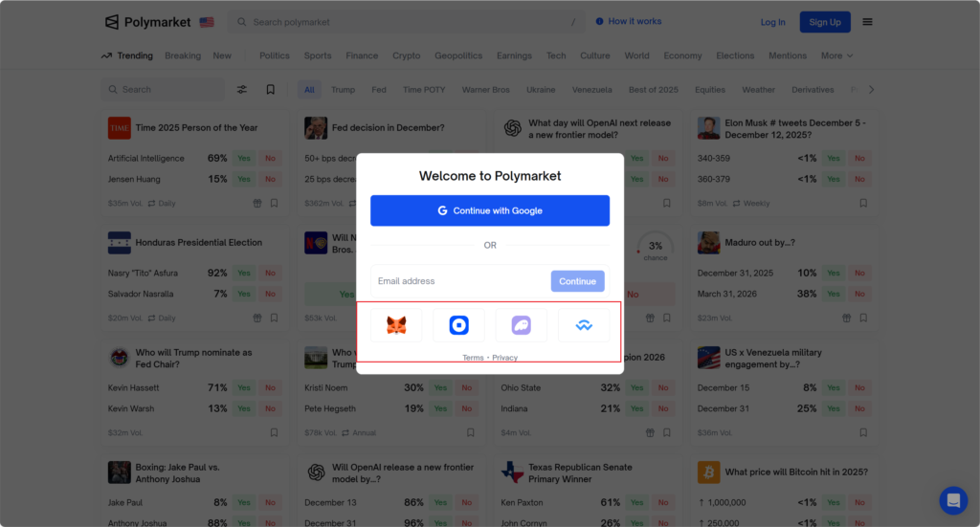Select the Geopolitics category tab
Screen dimensions: 980x527
pos(458,55)
